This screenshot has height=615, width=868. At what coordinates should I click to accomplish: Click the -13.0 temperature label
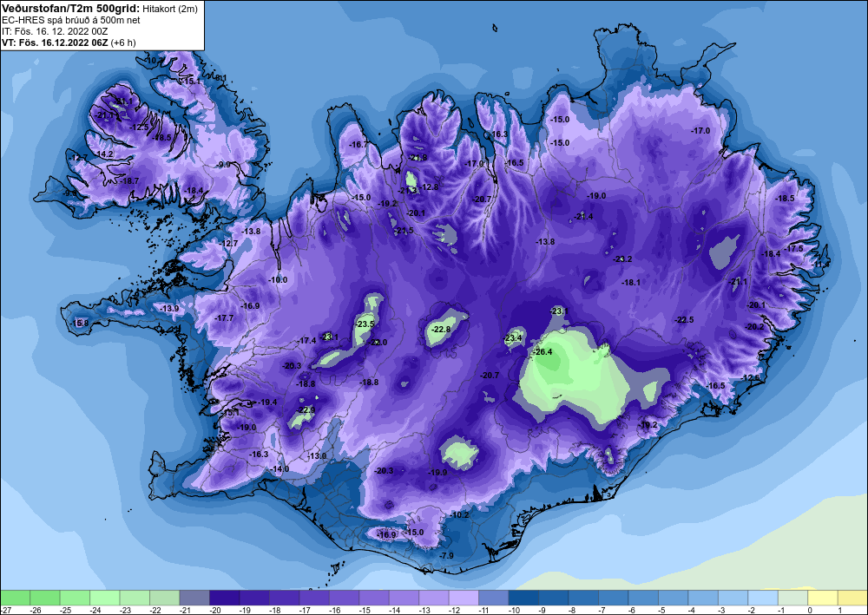tap(317, 455)
